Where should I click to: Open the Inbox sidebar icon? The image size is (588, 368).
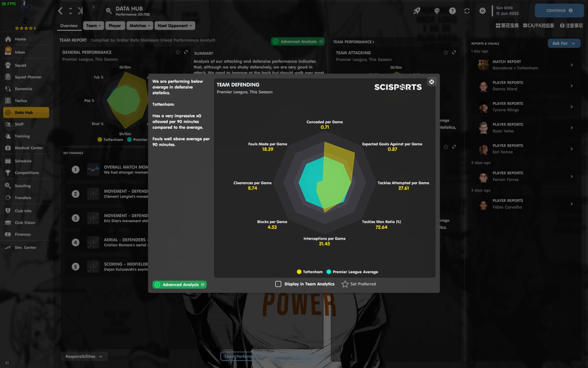point(8,51)
